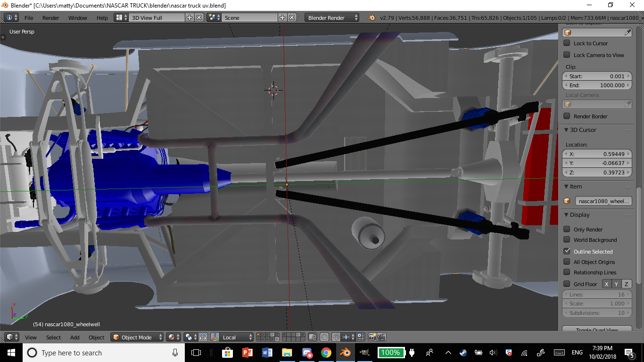This screenshot has height=362, width=644.
Task: Toggle grid floor Y axis button
Action: click(617, 284)
